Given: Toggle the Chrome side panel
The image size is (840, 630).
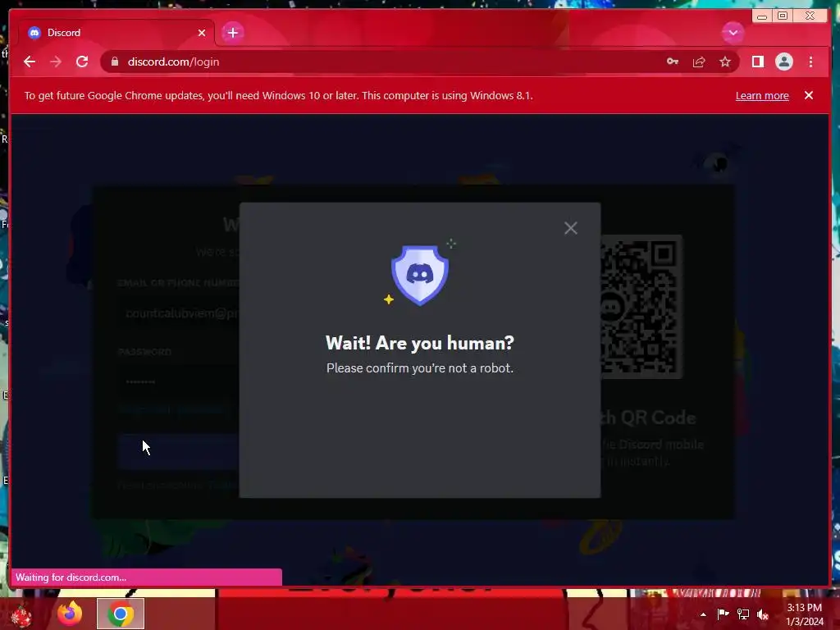Looking at the screenshot, I should coord(757,62).
